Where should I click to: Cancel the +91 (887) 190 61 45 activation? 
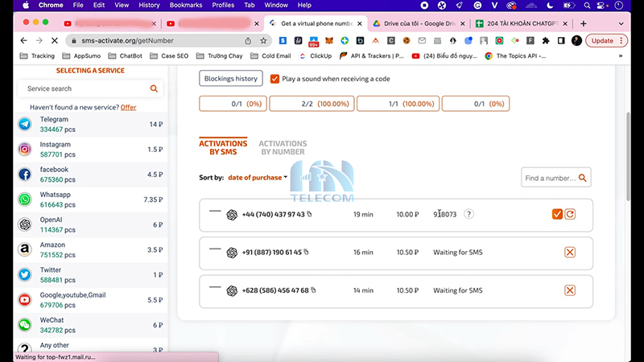click(570, 252)
